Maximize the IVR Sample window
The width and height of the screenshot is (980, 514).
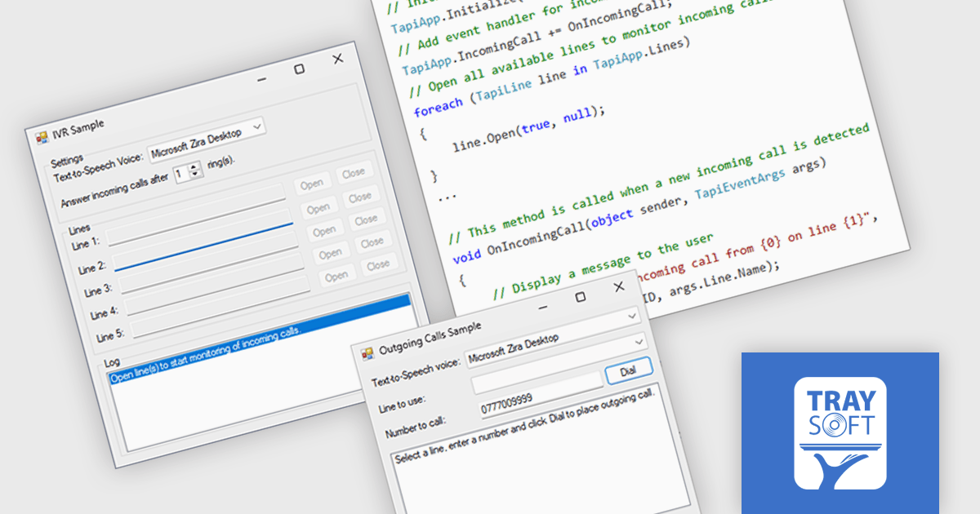coord(299,69)
